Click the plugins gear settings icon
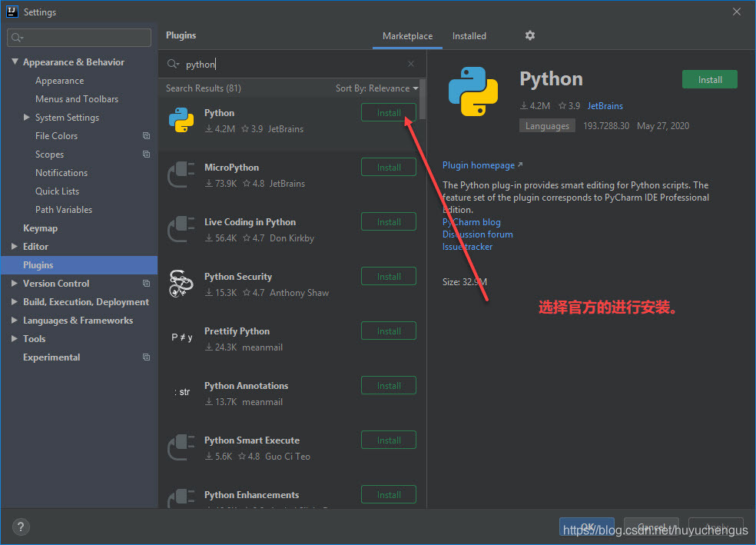This screenshot has width=756, height=545. (530, 35)
